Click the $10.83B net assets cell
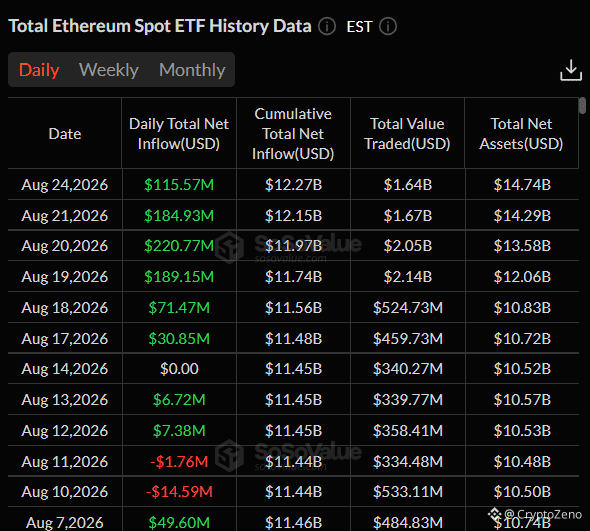The height and width of the screenshot is (531, 590). [x=522, y=308]
